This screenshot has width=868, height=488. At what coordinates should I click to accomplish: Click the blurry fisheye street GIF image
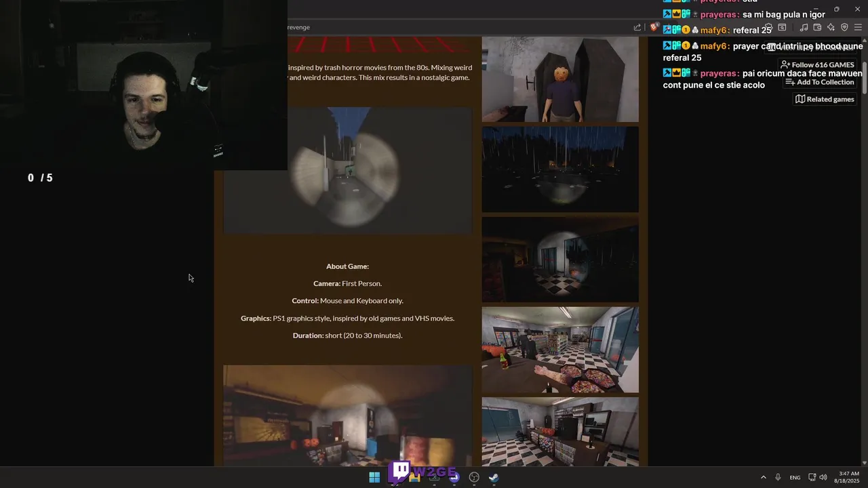(347, 170)
